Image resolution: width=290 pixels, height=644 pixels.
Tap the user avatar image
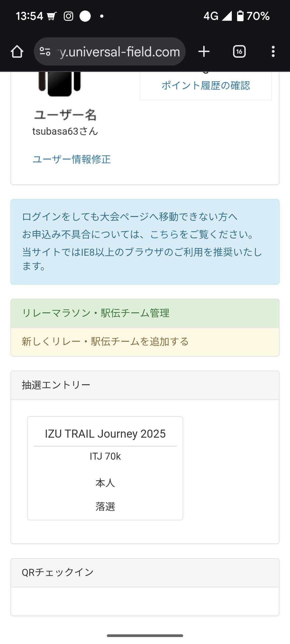pos(60,84)
